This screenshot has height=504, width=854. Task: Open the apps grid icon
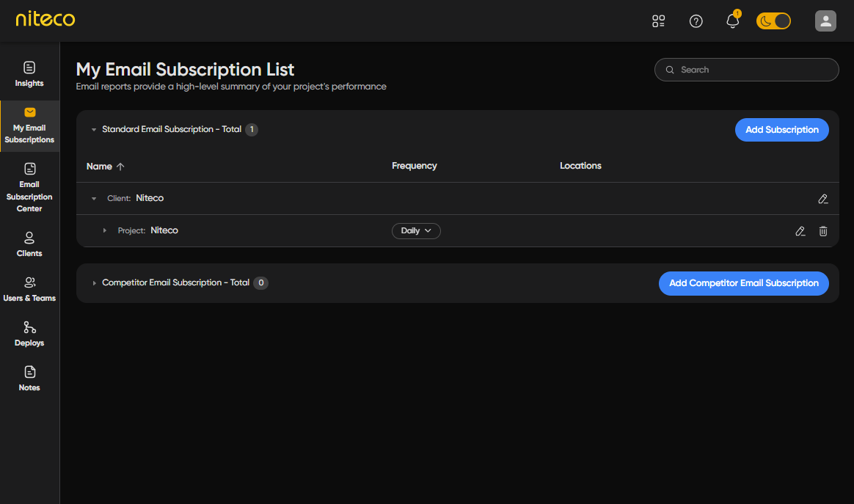coord(658,21)
